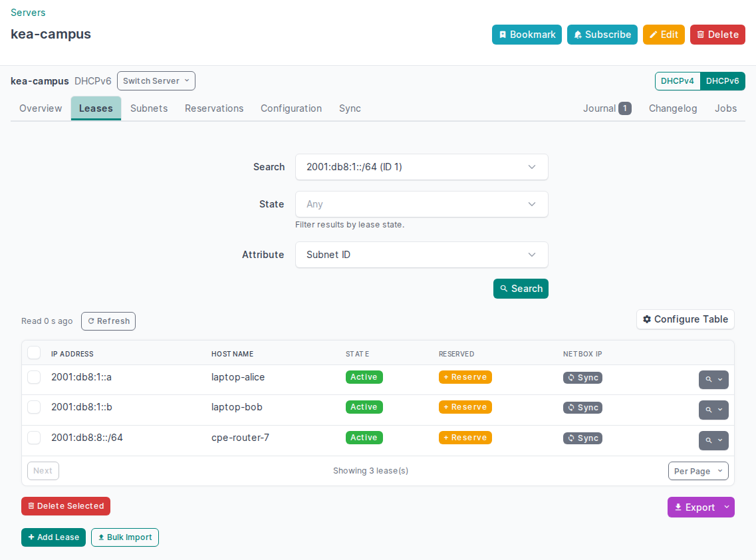Open the Switch Server dropdown

point(156,81)
